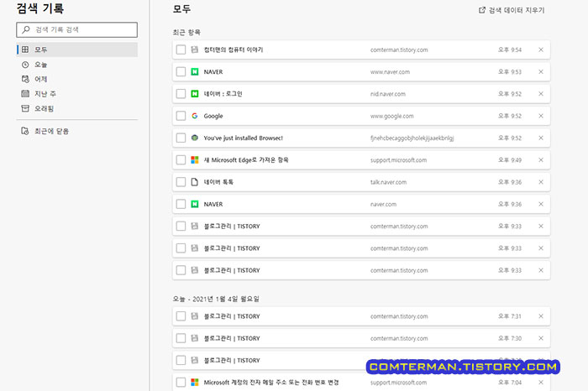Remove the 오후 9:36 NAVER entry with X
Viewport: 588px width, 391px height.
541,204
